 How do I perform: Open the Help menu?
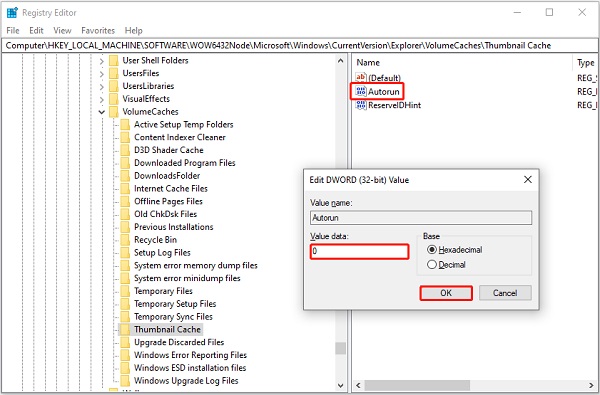point(134,30)
